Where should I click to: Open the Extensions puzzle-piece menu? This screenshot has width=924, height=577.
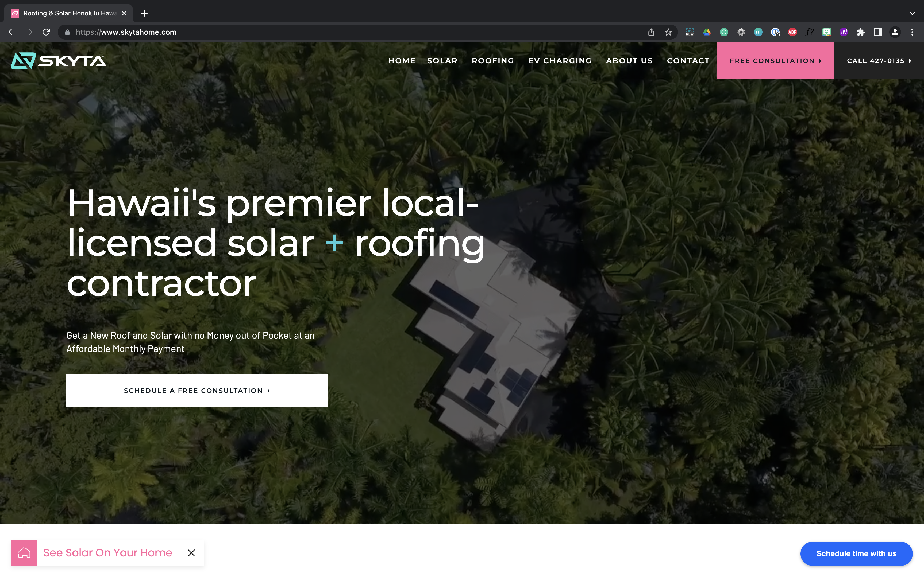click(x=861, y=32)
